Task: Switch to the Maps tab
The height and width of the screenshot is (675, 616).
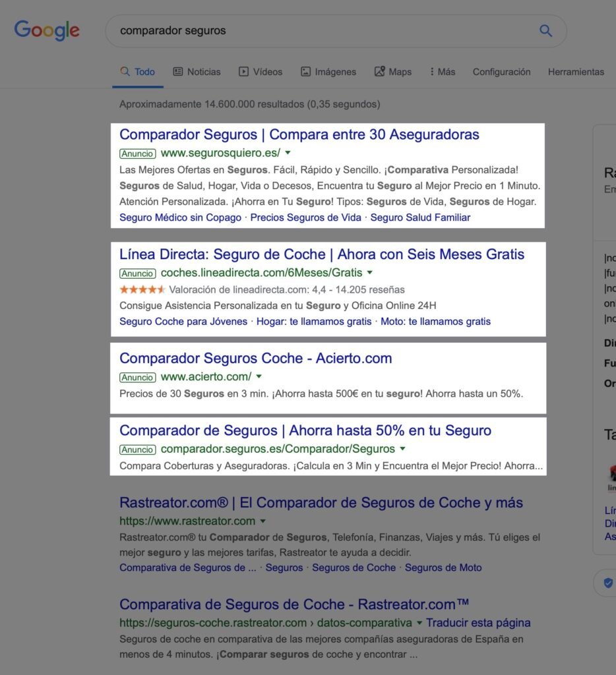Action: (393, 72)
